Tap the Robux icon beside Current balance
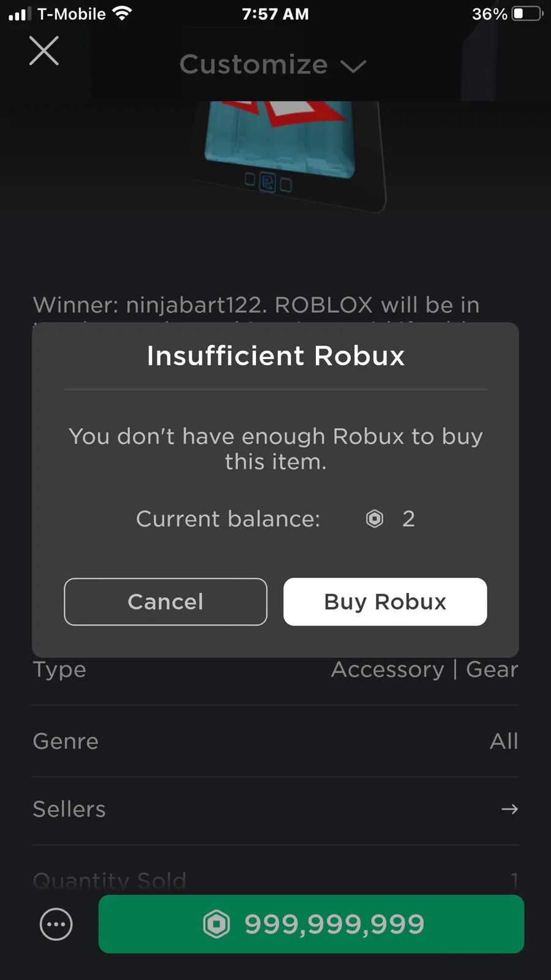The image size is (551, 980). click(x=375, y=519)
